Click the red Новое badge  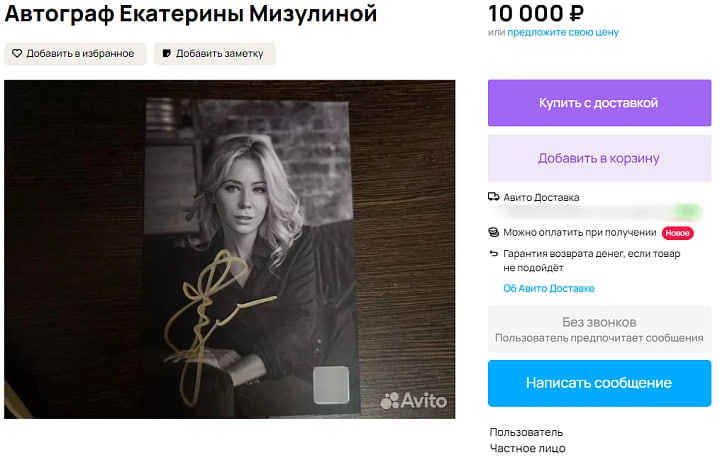678,233
